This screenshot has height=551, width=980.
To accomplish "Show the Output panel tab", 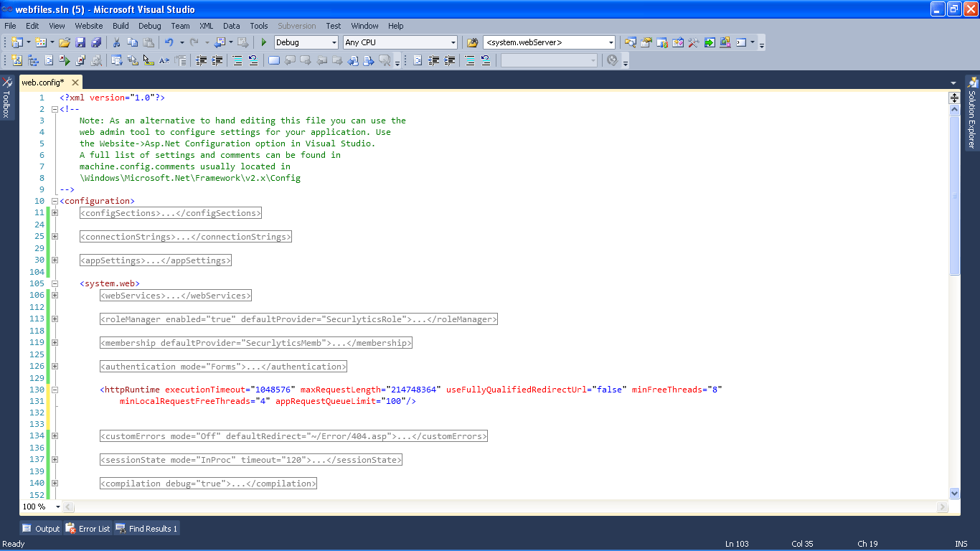I will (41, 529).
